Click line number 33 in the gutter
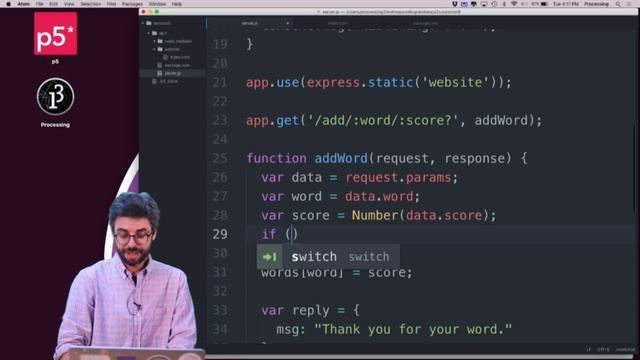 click(x=220, y=311)
